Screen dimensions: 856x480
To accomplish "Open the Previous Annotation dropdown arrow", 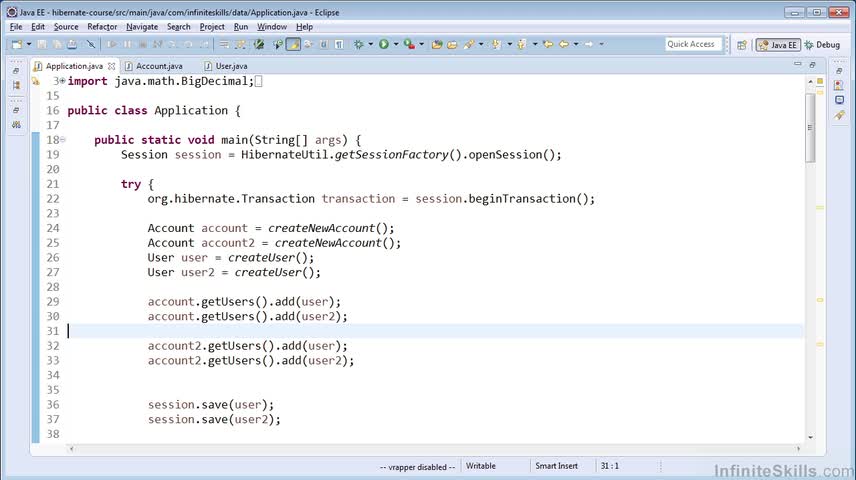I will tap(535, 44).
